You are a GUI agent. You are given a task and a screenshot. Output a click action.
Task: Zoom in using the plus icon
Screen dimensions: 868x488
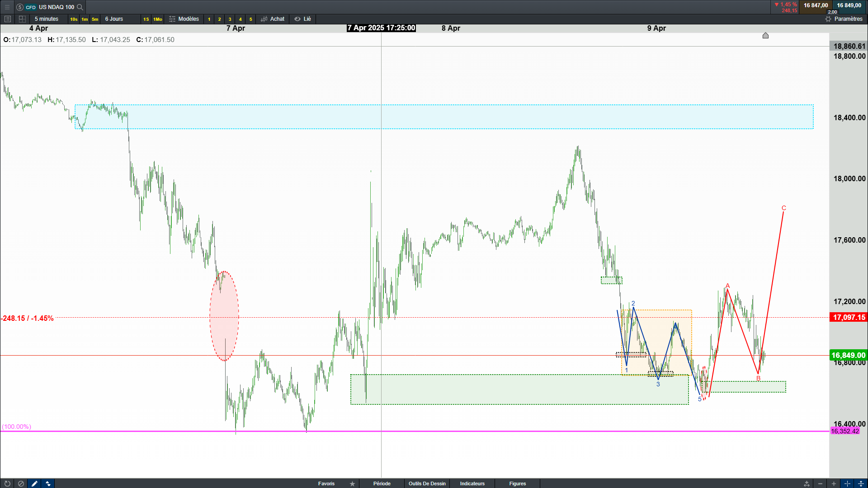click(834, 483)
